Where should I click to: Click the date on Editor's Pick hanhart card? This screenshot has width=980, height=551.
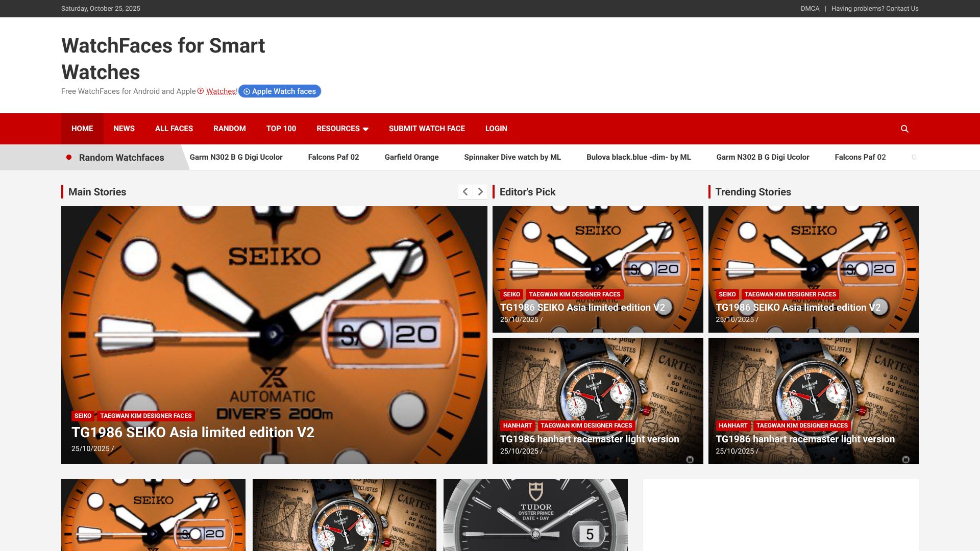click(x=519, y=451)
